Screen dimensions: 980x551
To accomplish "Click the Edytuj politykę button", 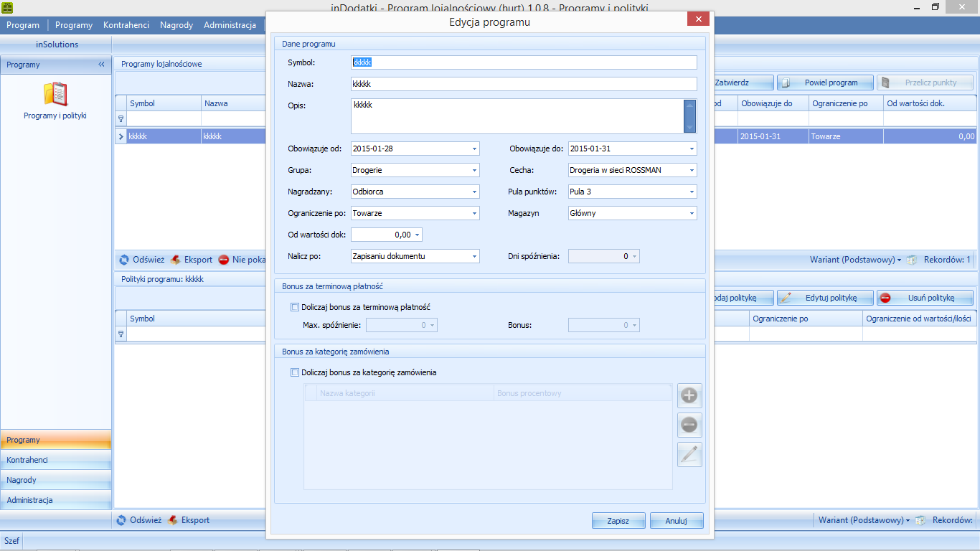I will pos(825,298).
